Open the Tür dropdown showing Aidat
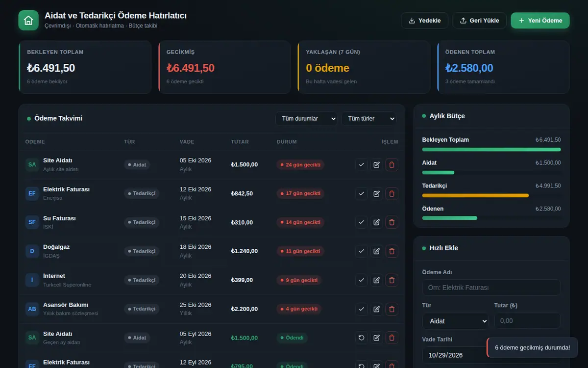Screen dimensions: 588x368 [x=455, y=321]
